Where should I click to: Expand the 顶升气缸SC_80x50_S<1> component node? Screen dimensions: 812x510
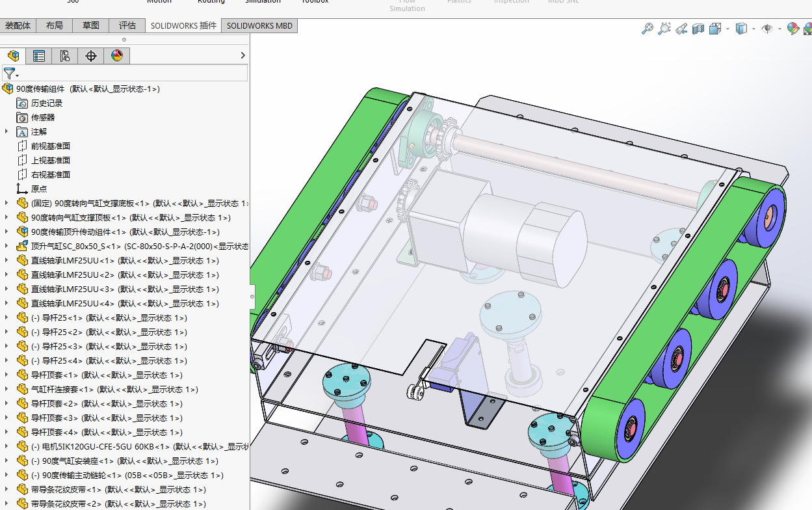click(x=7, y=246)
